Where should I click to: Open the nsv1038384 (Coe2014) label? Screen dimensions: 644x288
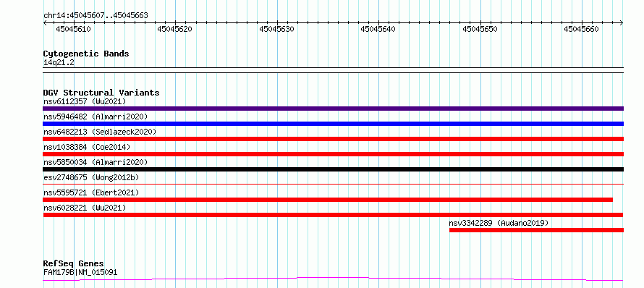click(87, 147)
